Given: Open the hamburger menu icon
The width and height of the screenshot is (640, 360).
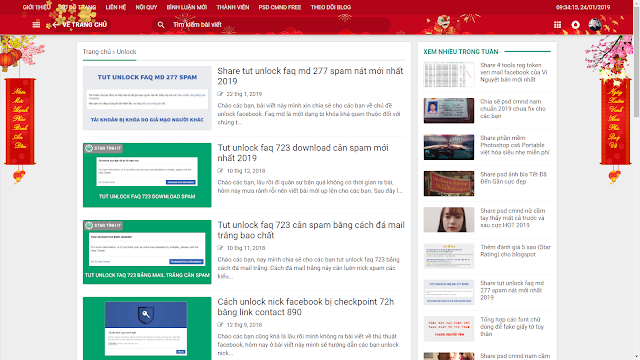Looking at the screenshot, I should [x=36, y=24].
